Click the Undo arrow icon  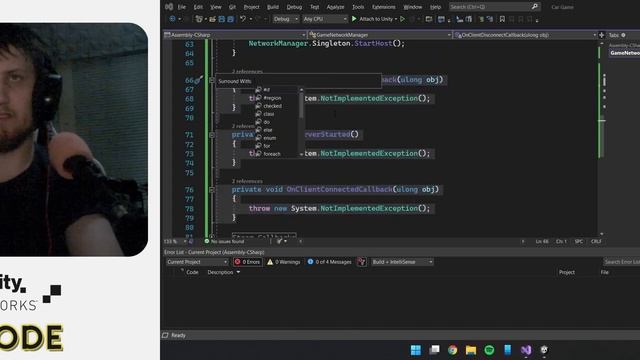point(243,19)
